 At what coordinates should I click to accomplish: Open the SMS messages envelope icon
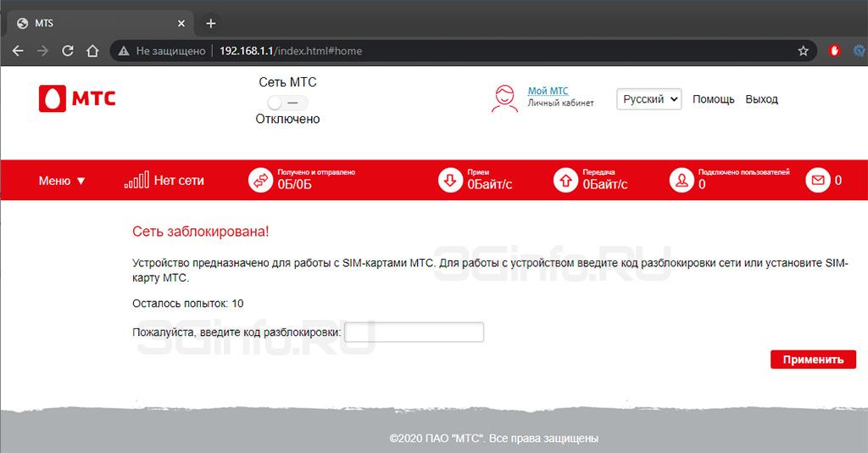[x=818, y=181]
